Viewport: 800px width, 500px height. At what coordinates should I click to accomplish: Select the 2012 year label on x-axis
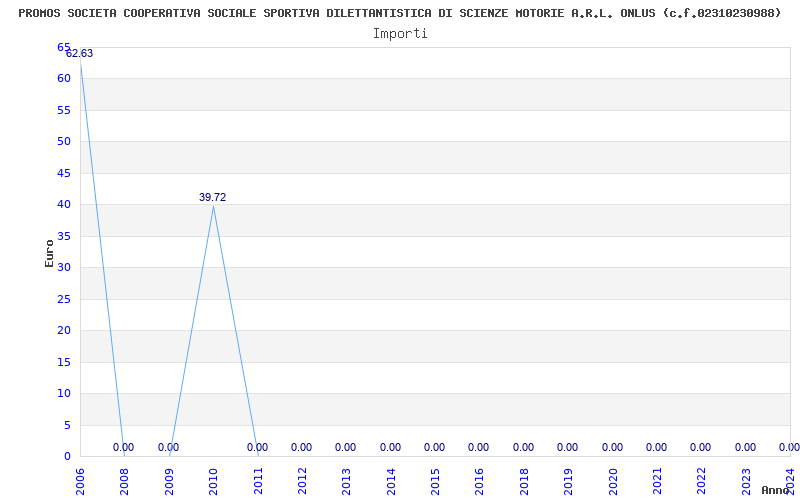pyautogui.click(x=302, y=481)
